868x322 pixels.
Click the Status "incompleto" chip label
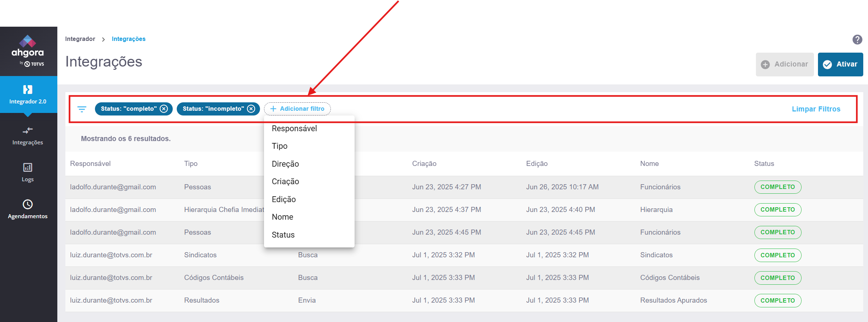(x=213, y=109)
